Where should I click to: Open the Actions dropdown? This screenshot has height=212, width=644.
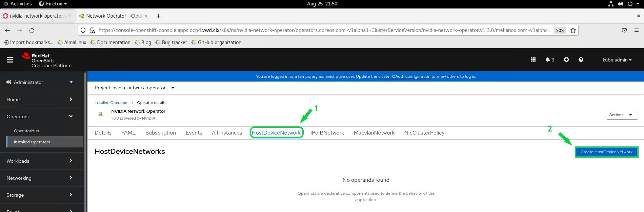tap(622, 115)
